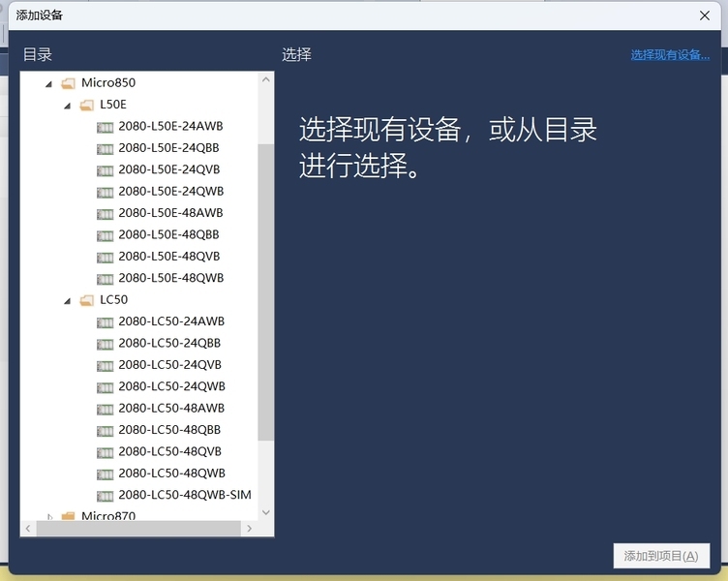Choose 2080-L50E-48AWB controller
728x581 pixels.
(x=170, y=213)
